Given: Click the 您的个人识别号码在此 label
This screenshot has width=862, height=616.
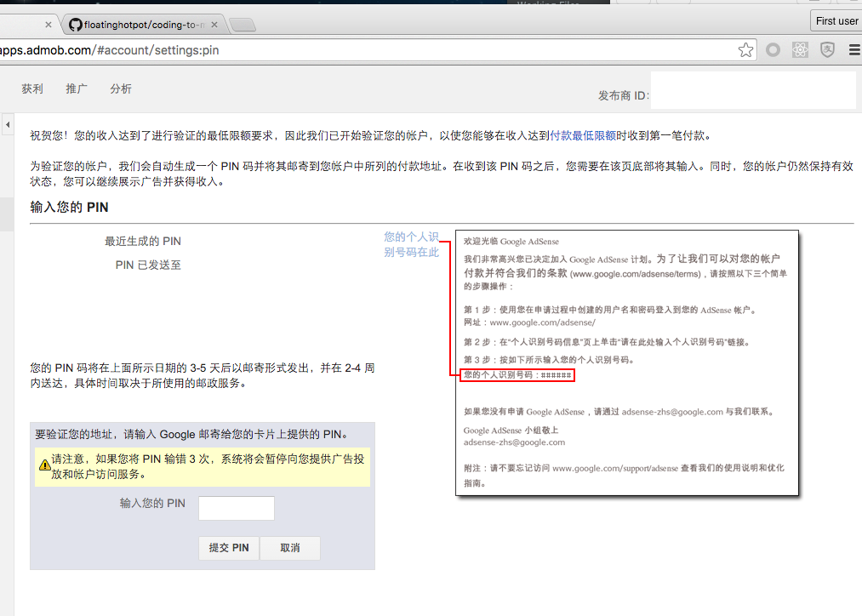Looking at the screenshot, I should click(x=411, y=244).
